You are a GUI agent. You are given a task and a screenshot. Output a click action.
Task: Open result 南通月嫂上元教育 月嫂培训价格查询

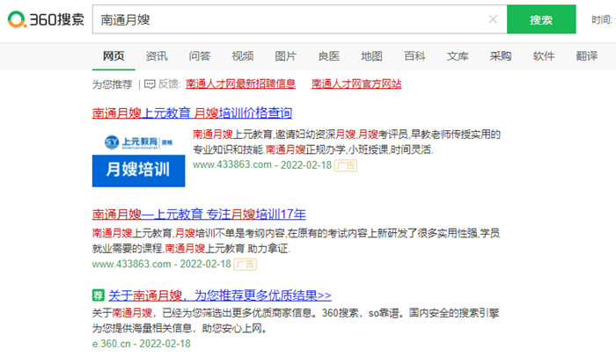pyautogui.click(x=192, y=113)
